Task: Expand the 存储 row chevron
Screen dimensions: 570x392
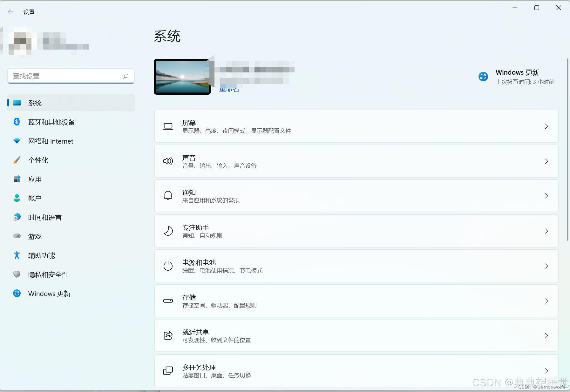Action: click(x=546, y=301)
